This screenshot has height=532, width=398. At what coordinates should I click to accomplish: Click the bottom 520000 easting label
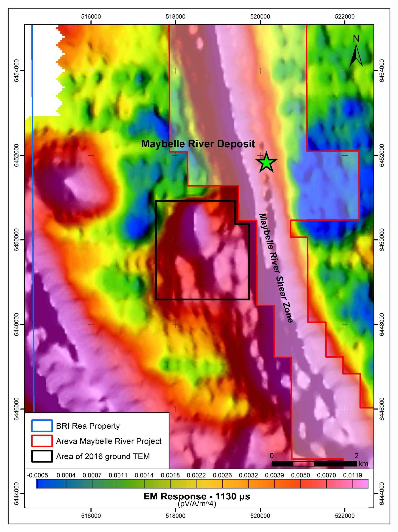point(260,516)
